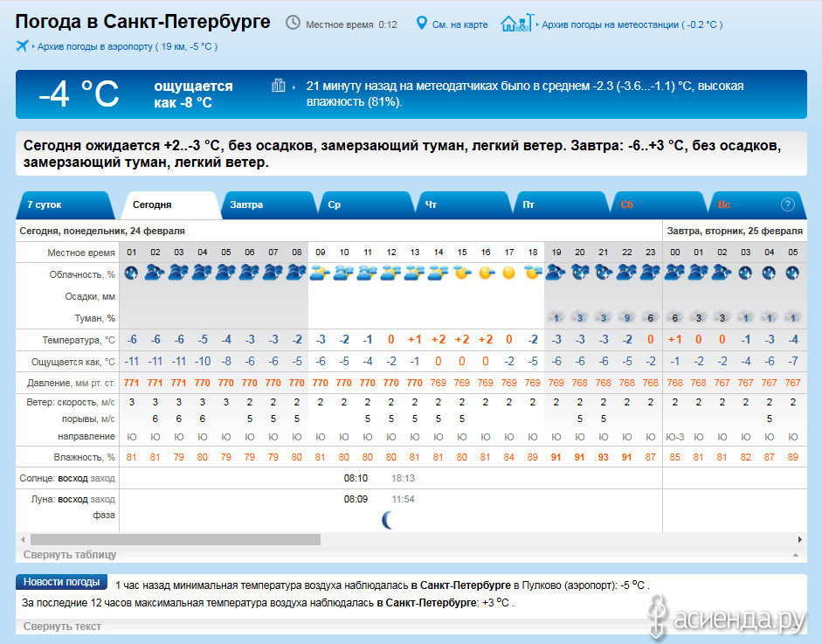The image size is (822, 644).
Task: Click temperature +1 at hour 13
Action: tap(415, 340)
